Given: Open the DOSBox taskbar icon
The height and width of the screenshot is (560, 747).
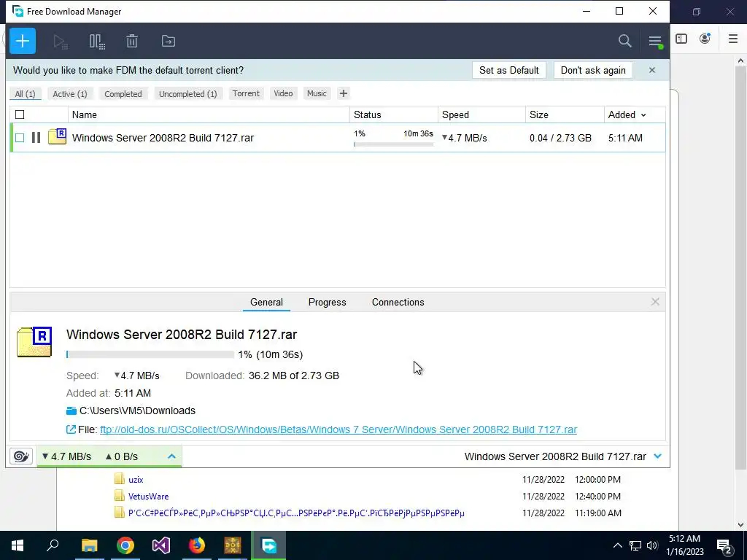Looking at the screenshot, I should click(233, 545).
